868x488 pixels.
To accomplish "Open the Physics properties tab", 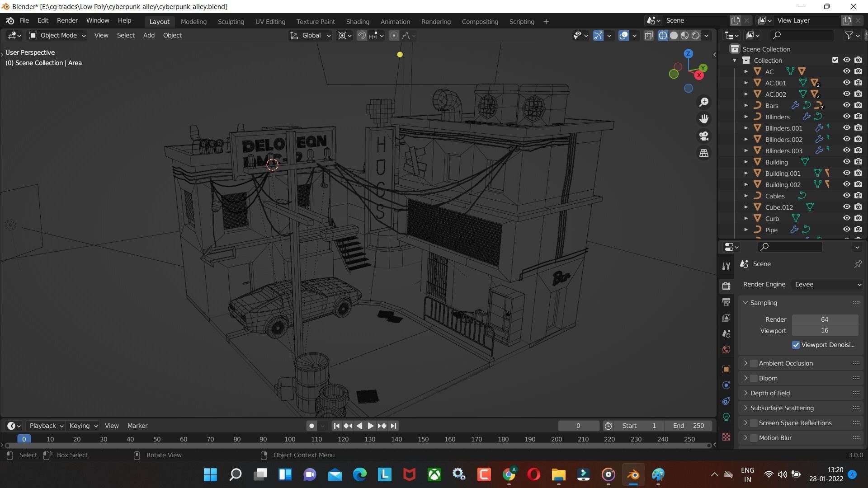I will [726, 385].
